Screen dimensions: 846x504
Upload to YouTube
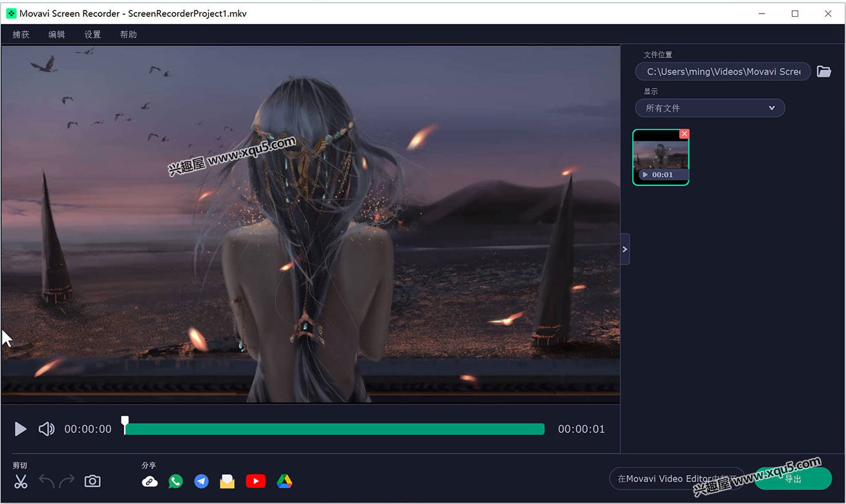tap(256, 481)
